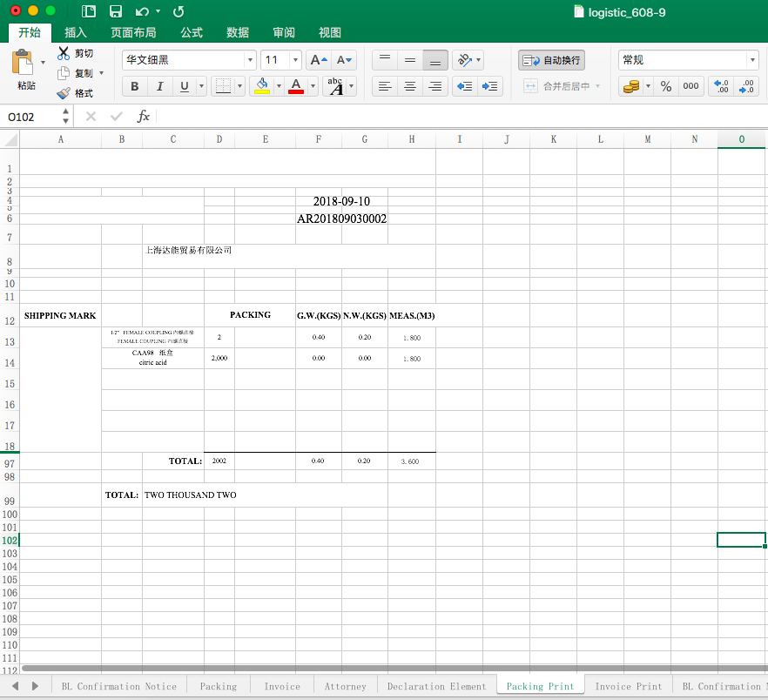The width and height of the screenshot is (768, 700).
Task: Switch to the 插入 ribbon tab
Action: tap(76, 32)
